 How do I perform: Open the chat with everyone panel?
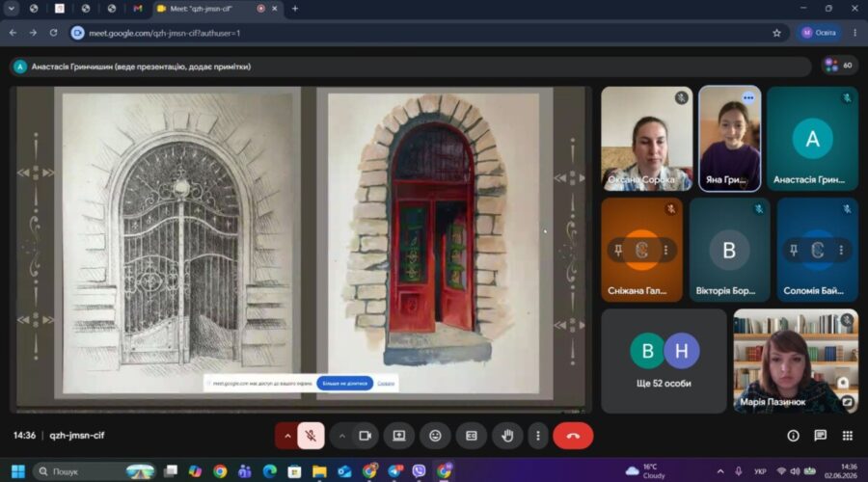[x=821, y=436]
